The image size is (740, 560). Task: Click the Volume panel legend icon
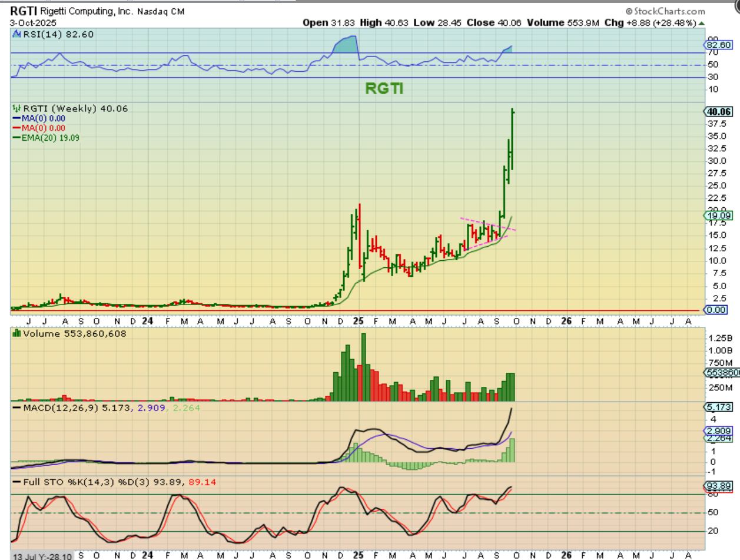[16, 334]
